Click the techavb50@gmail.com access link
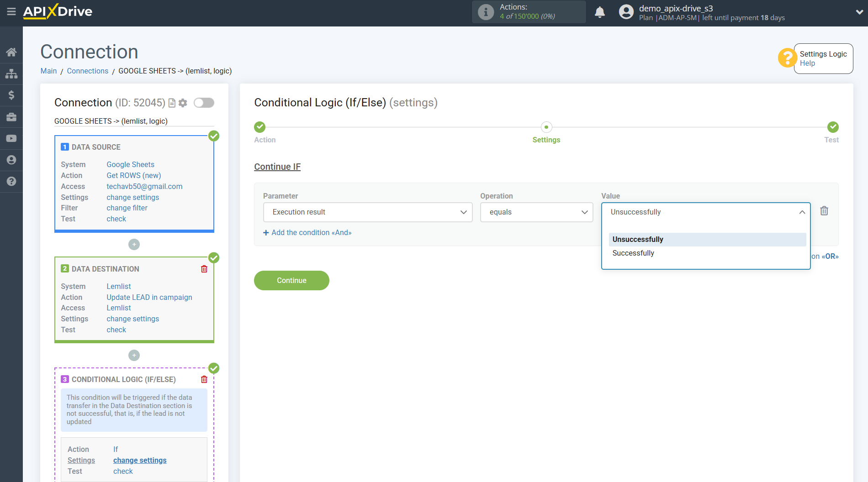Image resolution: width=868 pixels, height=482 pixels. point(144,186)
